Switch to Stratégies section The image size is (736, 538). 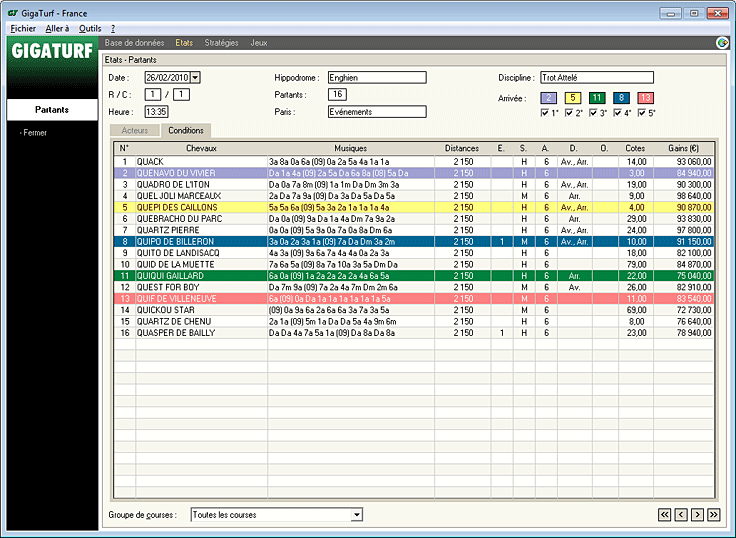[221, 43]
